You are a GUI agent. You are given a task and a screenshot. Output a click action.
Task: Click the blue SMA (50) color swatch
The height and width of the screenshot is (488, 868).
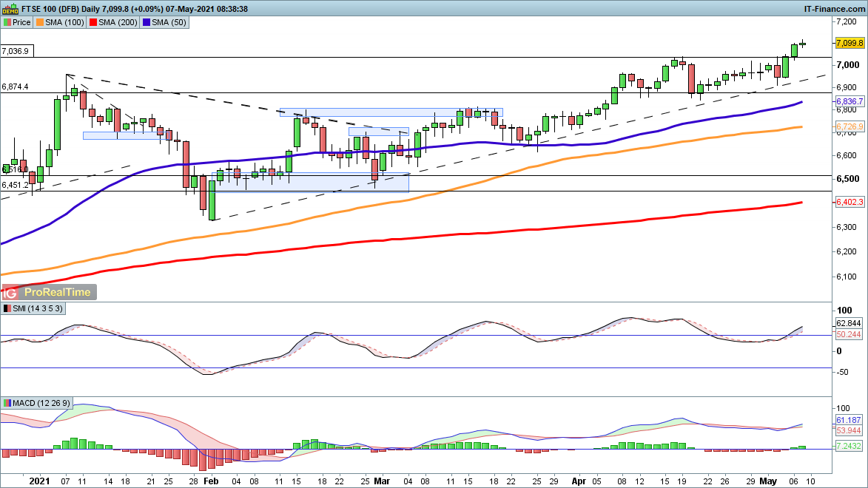(147, 22)
